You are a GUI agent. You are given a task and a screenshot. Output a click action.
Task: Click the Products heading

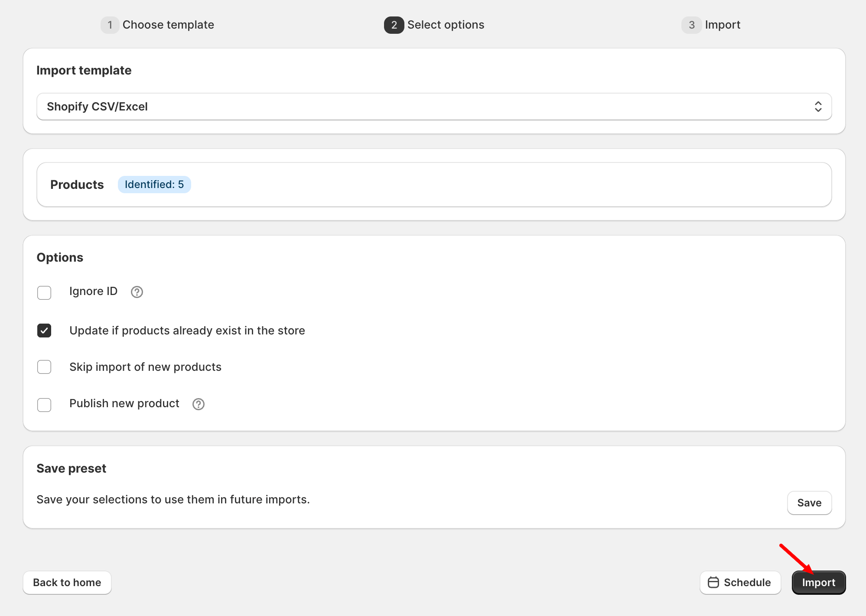(77, 185)
